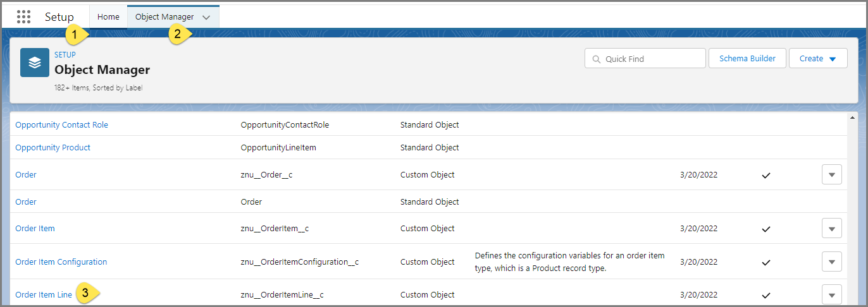
Task: Click the Deployed checkmark for Order Item Line
Action: 766,295
